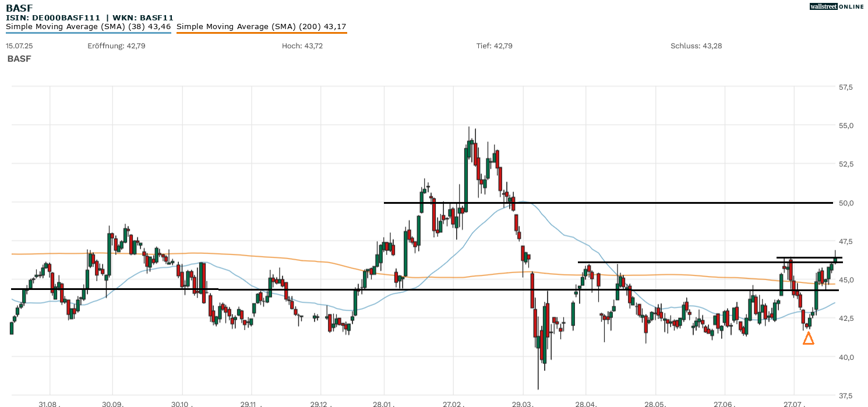Click the bold BASF heading at top

[x=19, y=8]
